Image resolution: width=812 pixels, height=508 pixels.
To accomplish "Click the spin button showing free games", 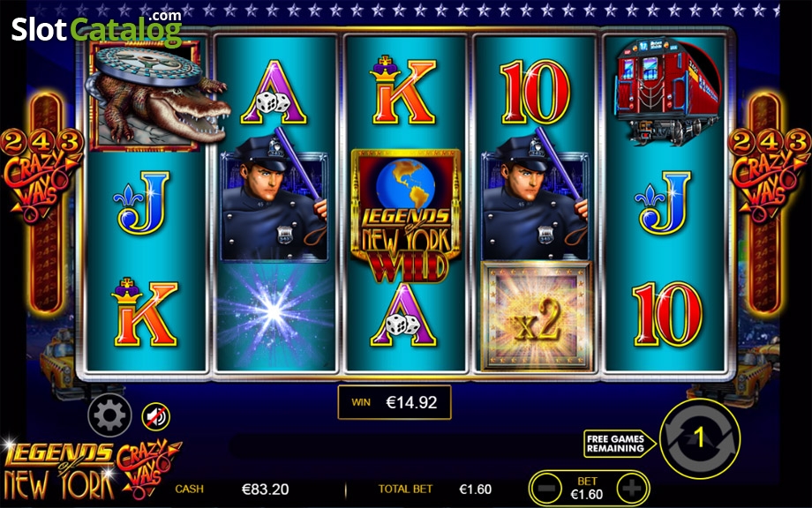I will point(700,438).
